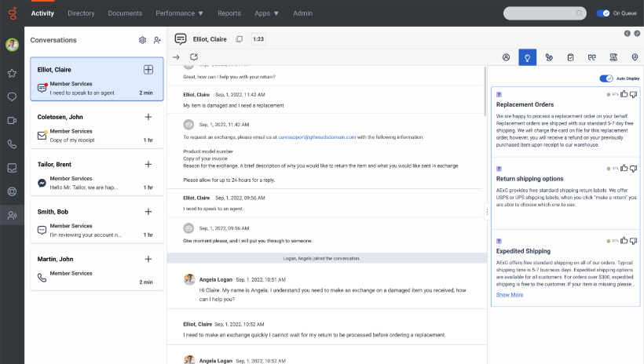Screen dimensions: 644x364
Task: Go to the Directory tab
Action: pos(81,13)
